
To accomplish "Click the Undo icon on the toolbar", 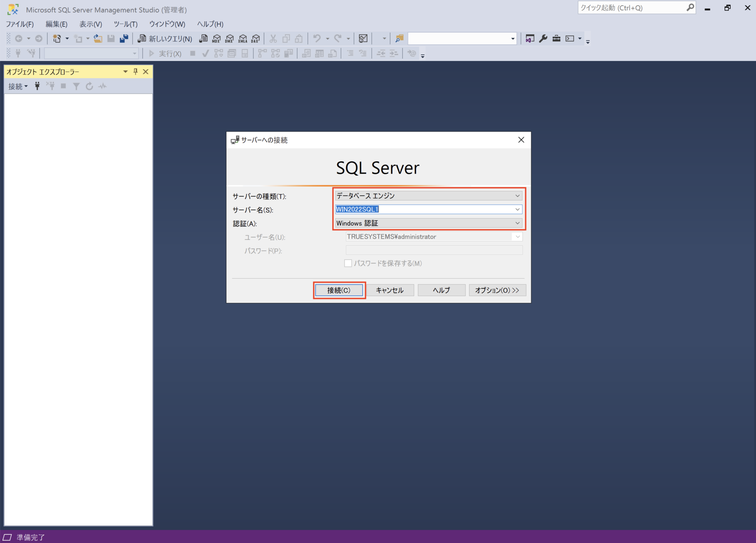I will tap(317, 39).
